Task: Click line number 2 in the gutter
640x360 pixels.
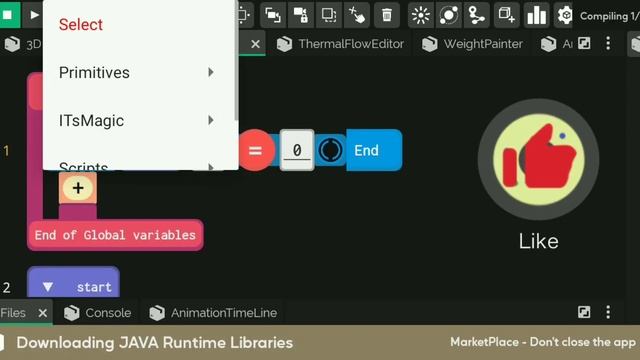Action: coord(7,287)
